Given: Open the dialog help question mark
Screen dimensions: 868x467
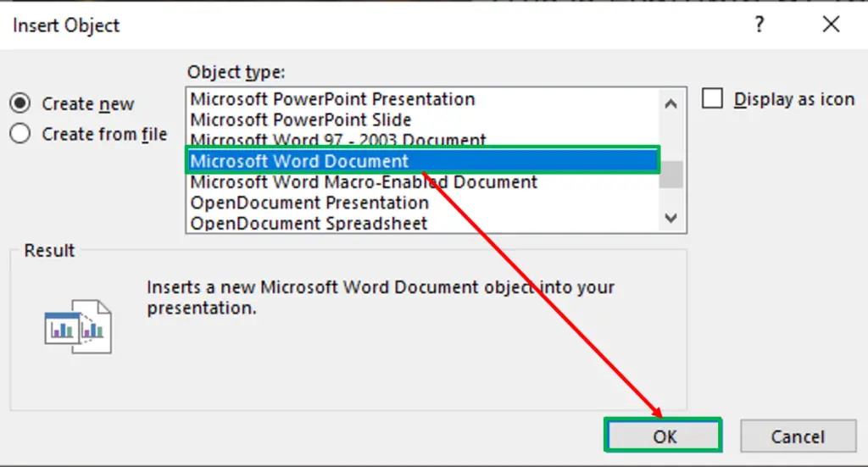Looking at the screenshot, I should coord(759,25).
